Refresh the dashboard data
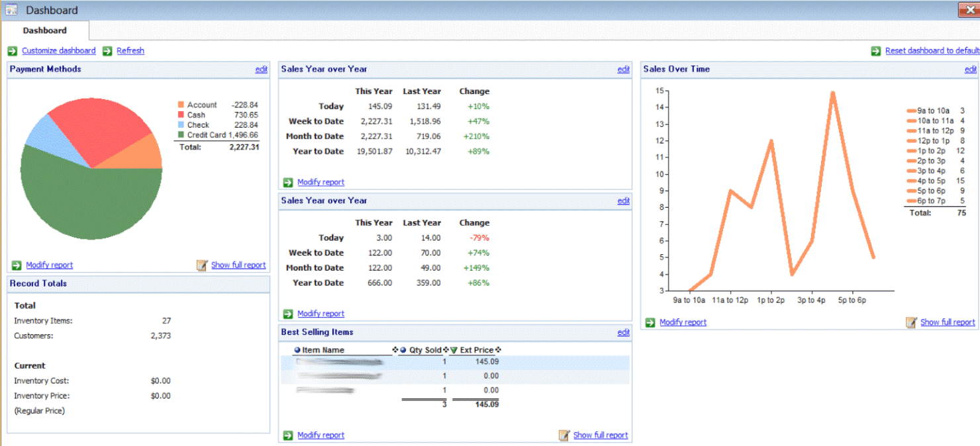The height and width of the screenshot is (446, 980). tap(130, 51)
